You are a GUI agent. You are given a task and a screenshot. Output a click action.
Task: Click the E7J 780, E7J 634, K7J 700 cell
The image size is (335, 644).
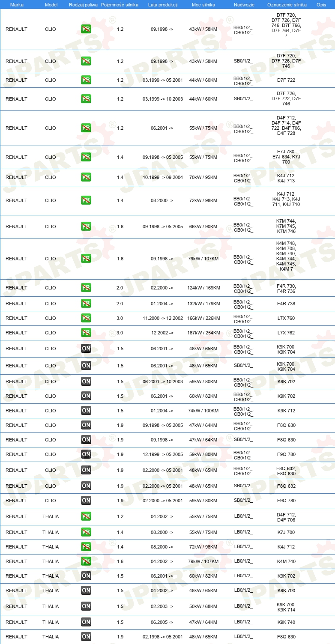(286, 157)
